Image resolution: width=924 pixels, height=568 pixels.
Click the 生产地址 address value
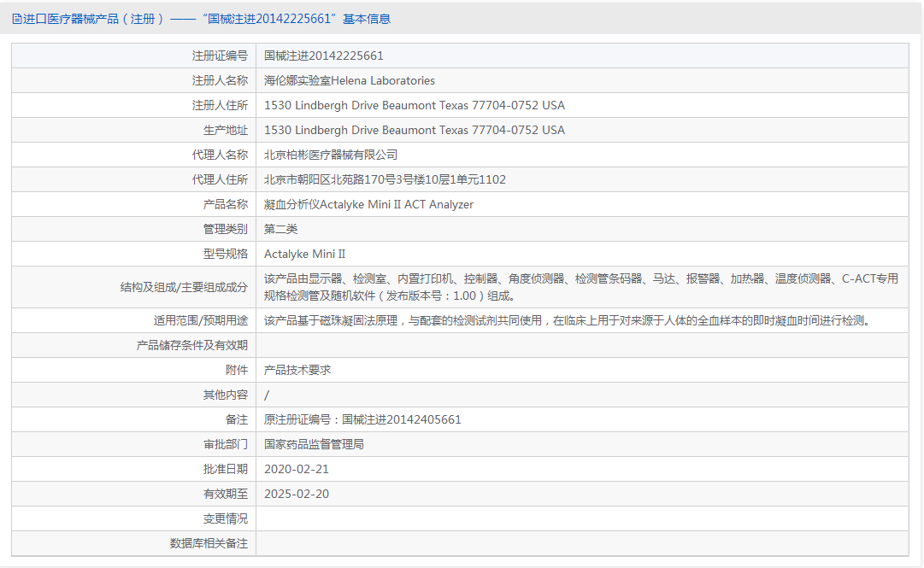pyautogui.click(x=415, y=130)
